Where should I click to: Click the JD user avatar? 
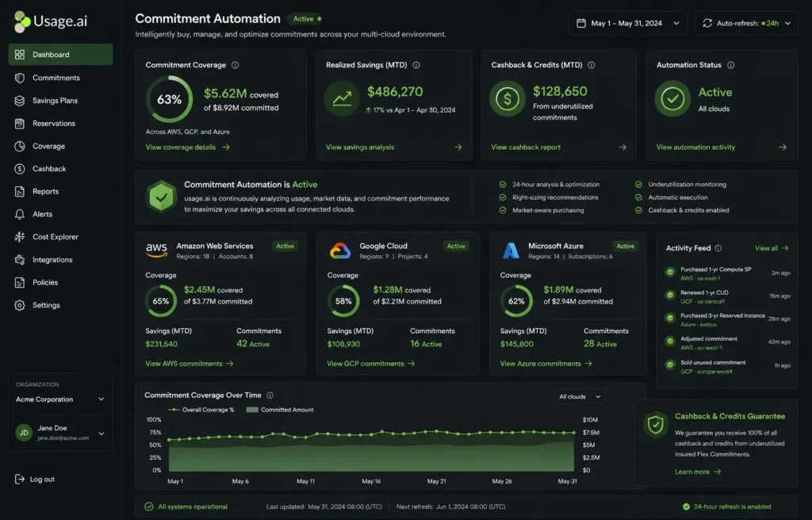pyautogui.click(x=24, y=433)
